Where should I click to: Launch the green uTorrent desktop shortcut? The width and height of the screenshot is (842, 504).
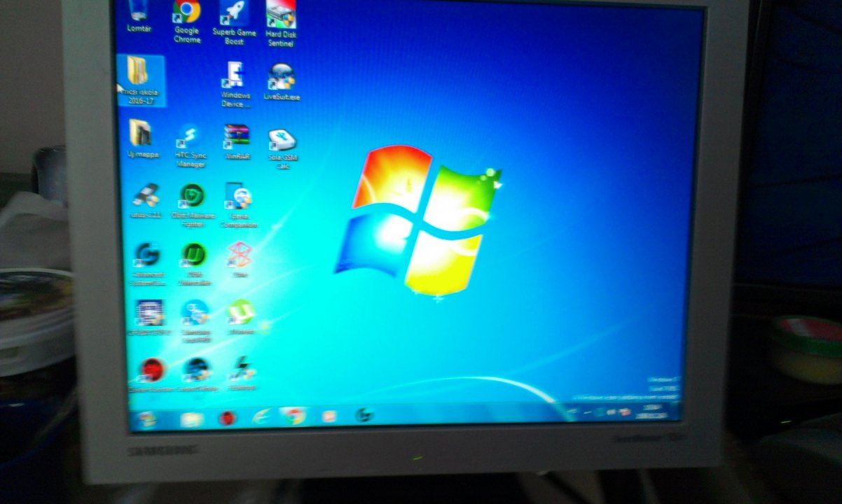(240, 317)
